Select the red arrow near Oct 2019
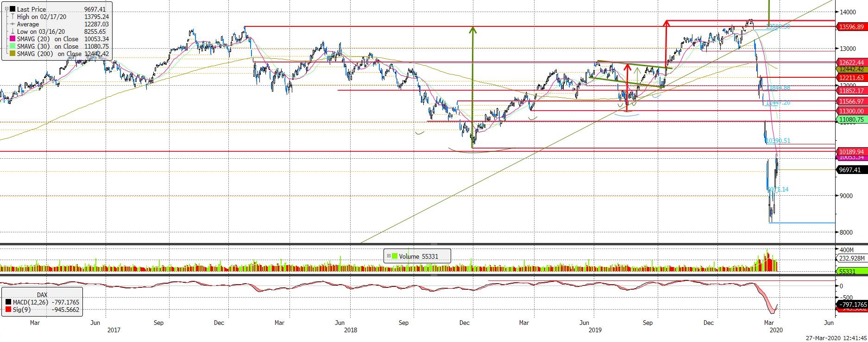 pos(666,44)
